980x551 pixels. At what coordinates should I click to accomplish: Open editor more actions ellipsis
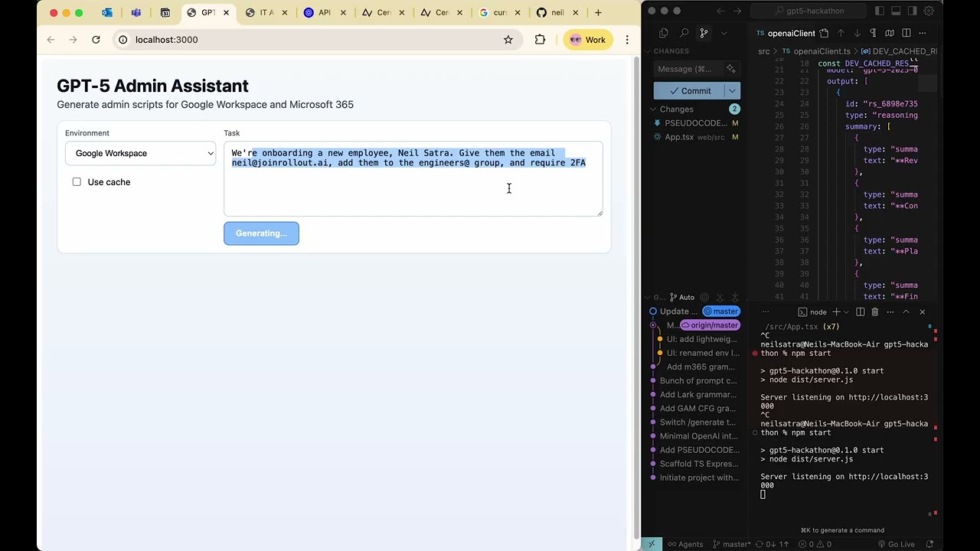[923, 33]
